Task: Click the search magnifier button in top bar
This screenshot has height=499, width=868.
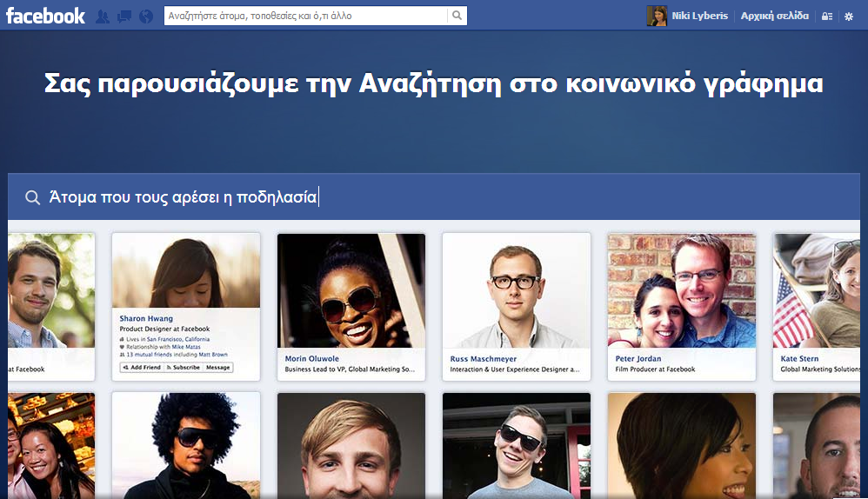Action: [457, 16]
